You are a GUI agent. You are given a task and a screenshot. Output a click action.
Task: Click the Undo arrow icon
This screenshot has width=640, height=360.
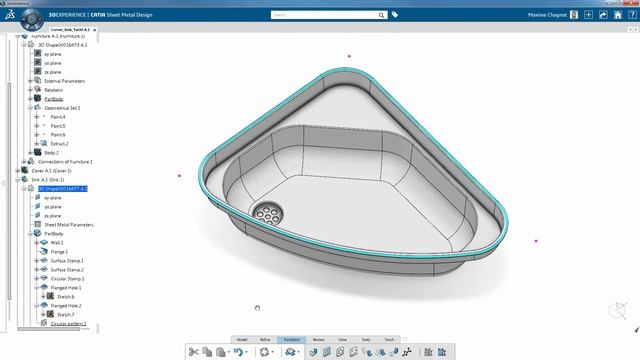[x=238, y=352]
